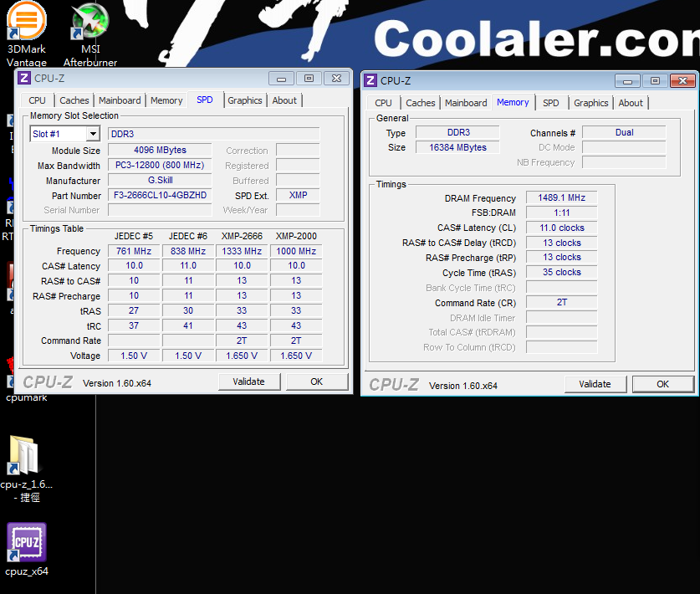Click the XMP-2000 column header
Viewport: 700px width, 594px height.
(x=296, y=236)
